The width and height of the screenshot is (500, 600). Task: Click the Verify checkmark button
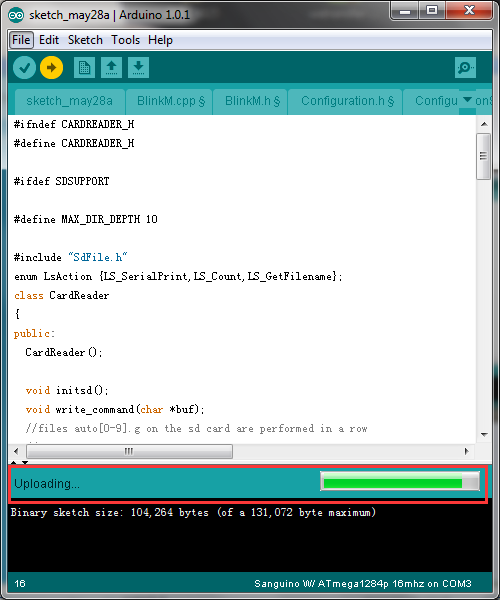point(24,68)
